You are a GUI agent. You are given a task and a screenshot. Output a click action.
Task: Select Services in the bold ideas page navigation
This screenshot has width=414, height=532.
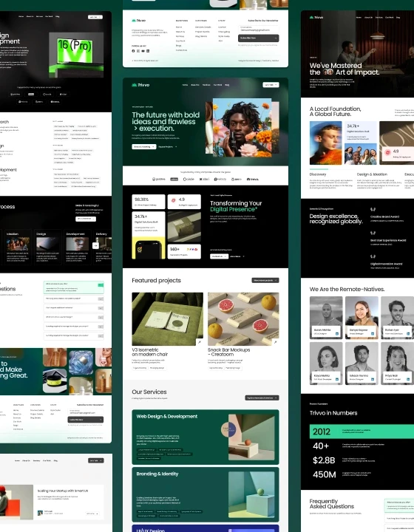click(206, 85)
